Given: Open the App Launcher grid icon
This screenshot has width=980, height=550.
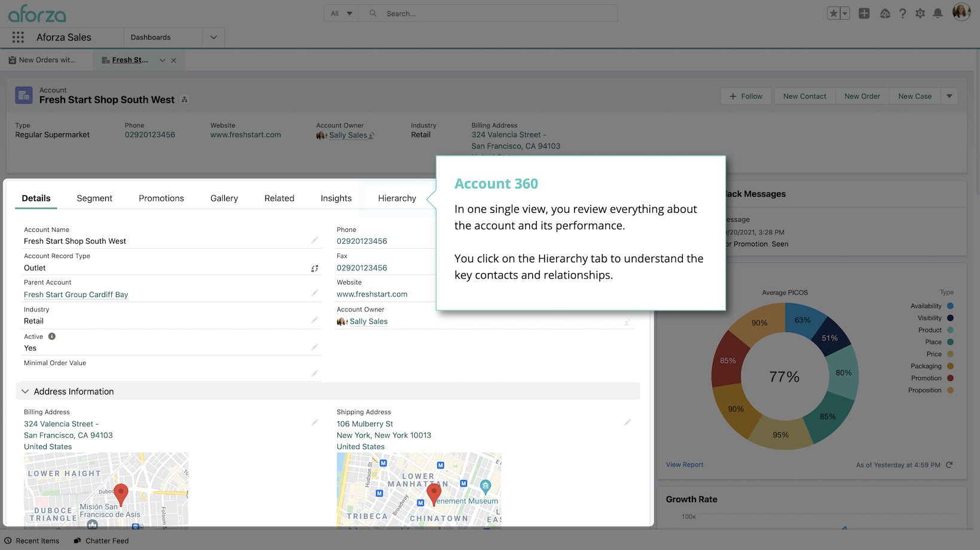Looking at the screenshot, I should (18, 37).
